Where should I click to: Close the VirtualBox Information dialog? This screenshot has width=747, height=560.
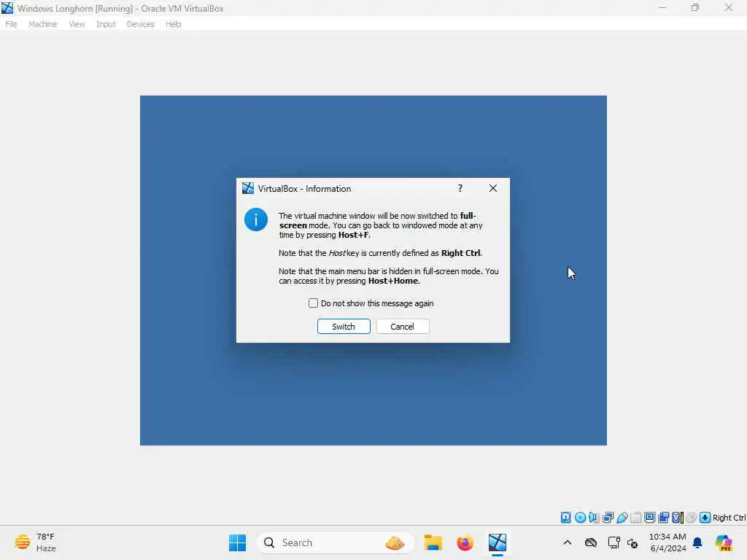pos(493,189)
